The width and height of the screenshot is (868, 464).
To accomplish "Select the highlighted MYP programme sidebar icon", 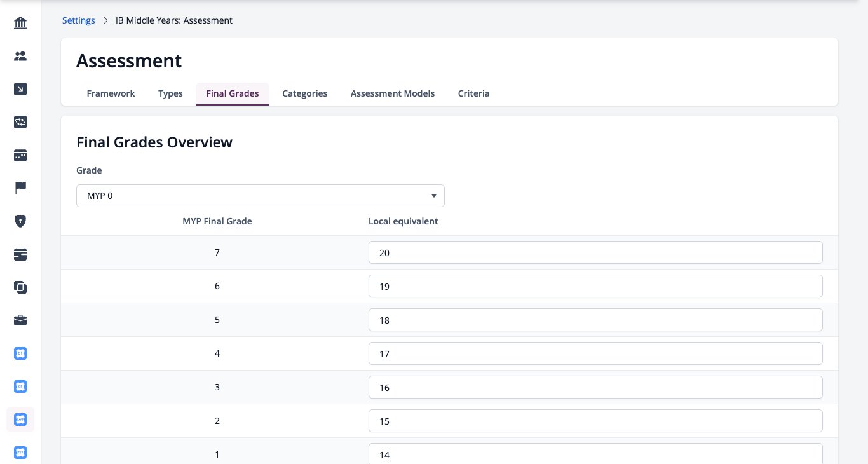I will tap(20, 420).
